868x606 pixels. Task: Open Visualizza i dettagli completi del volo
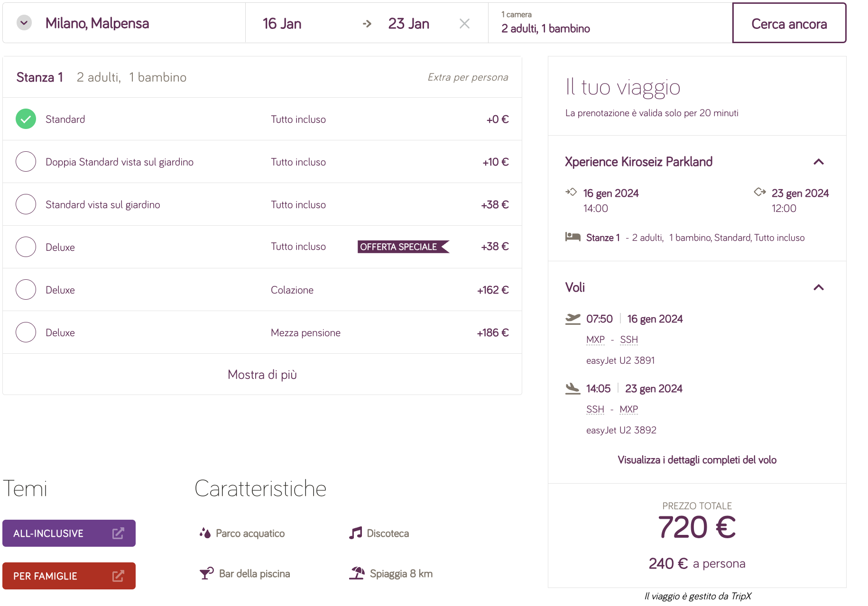pos(697,460)
